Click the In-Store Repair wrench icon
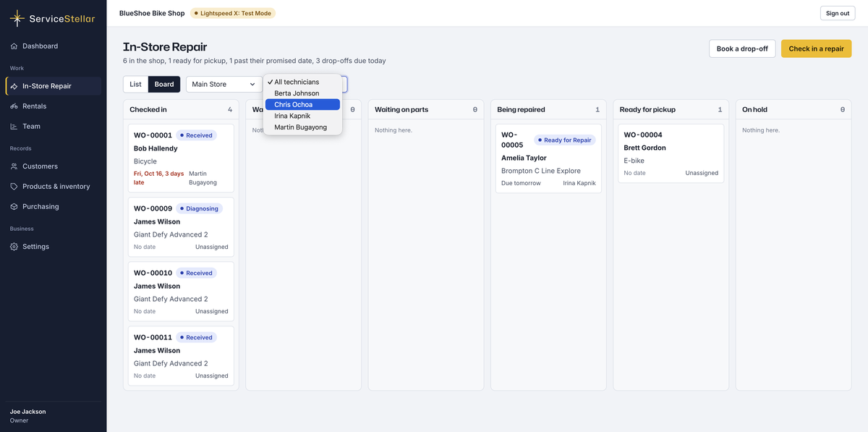Viewport: 868px width, 432px height. pyautogui.click(x=14, y=86)
